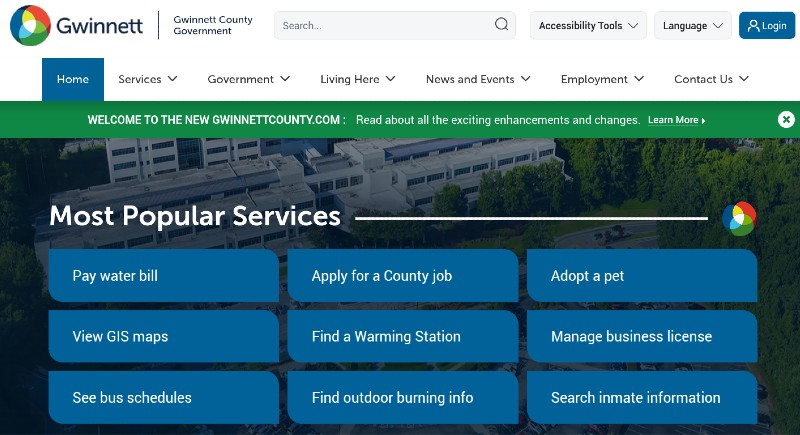Open the Employment menu
Screen dimensions: 800x435
coord(601,79)
